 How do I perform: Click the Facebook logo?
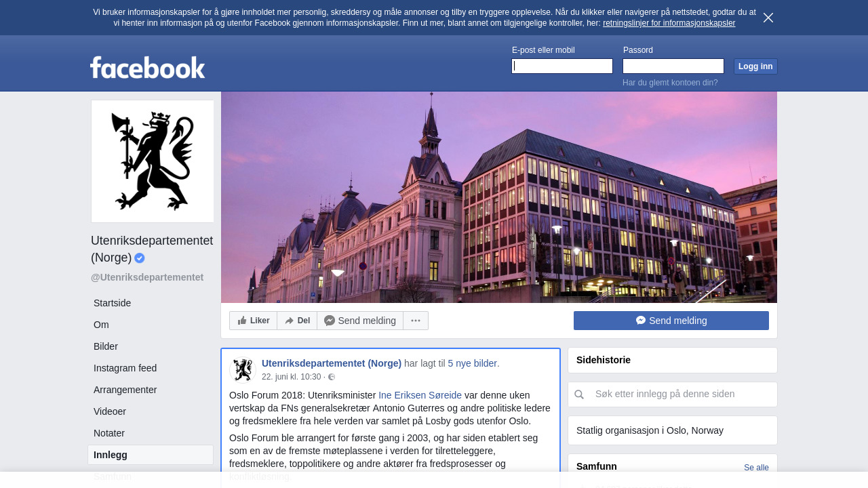pyautogui.click(x=148, y=67)
